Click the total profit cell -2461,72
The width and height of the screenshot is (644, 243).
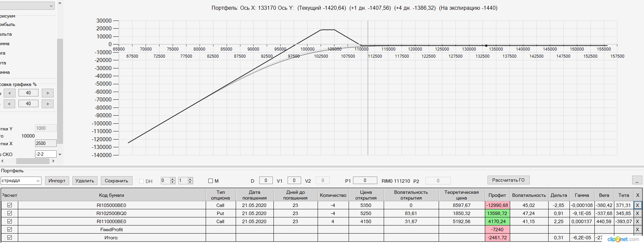tap(497, 238)
